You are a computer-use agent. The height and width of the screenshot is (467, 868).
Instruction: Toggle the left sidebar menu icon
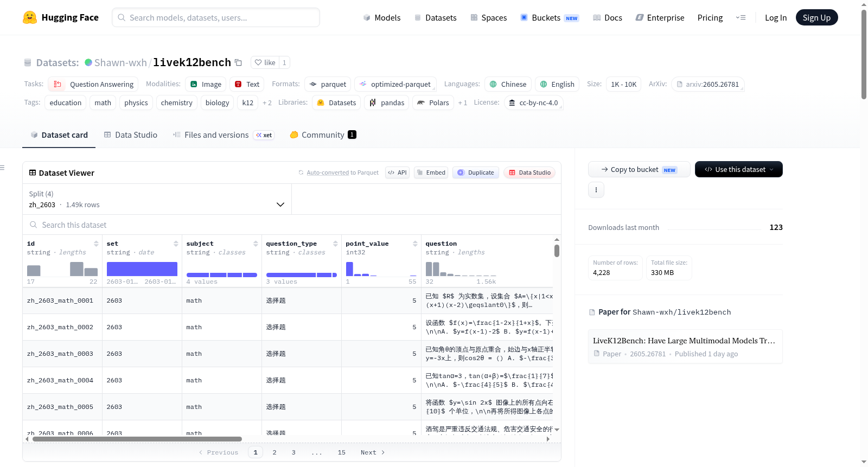(2, 168)
